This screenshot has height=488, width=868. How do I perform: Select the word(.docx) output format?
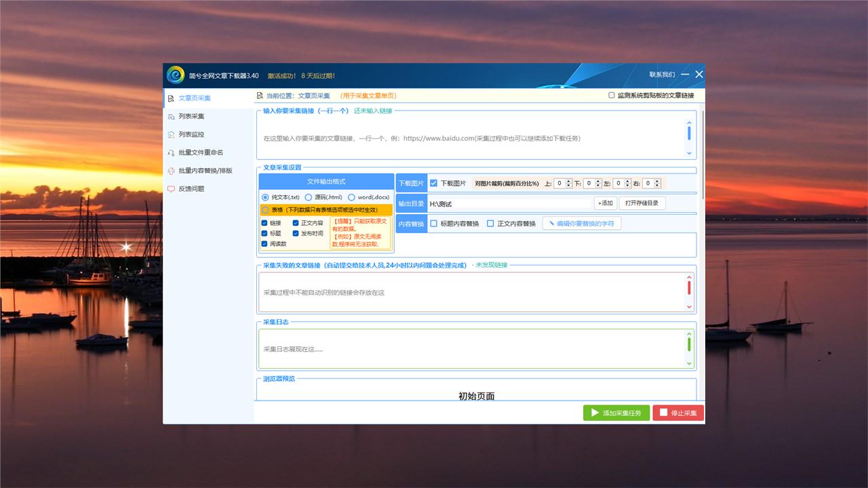point(351,197)
